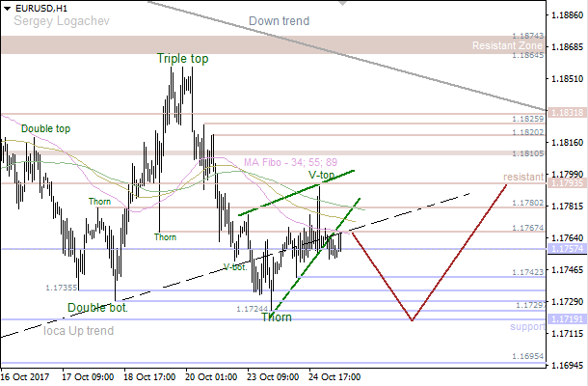
Task: Click the highlighted 1.18318 price marker
Action: click(564, 113)
